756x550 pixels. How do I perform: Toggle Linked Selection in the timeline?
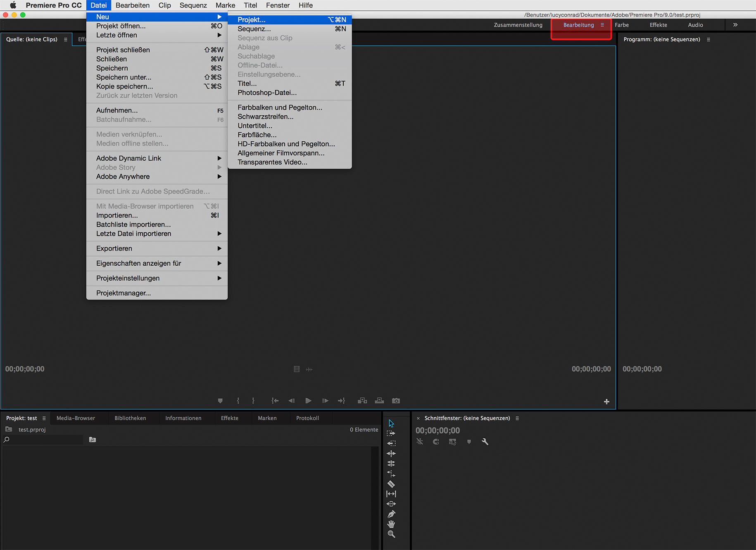(x=453, y=442)
